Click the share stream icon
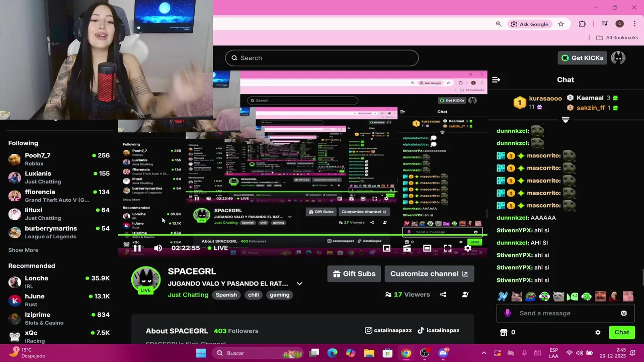This screenshot has width=644, height=362. point(443,295)
